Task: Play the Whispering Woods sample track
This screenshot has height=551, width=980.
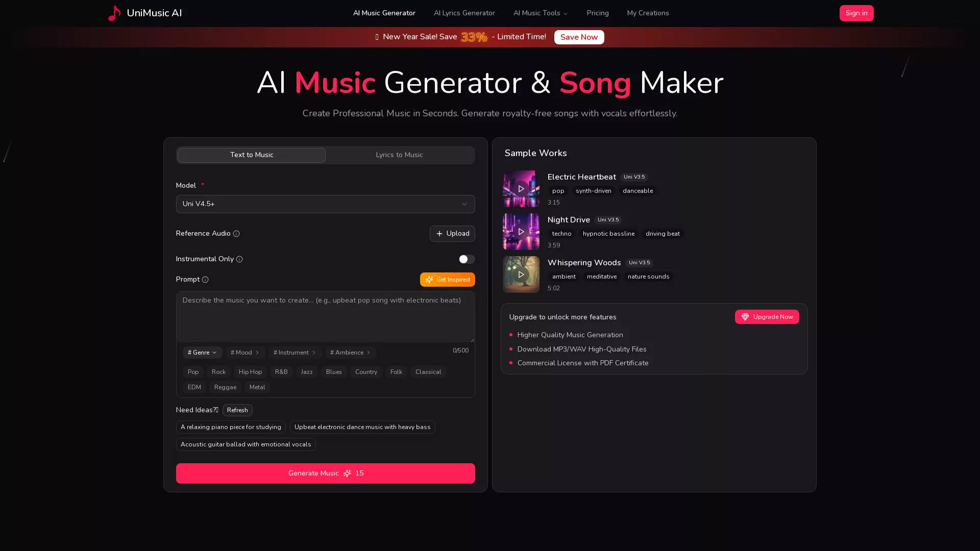Action: [521, 274]
